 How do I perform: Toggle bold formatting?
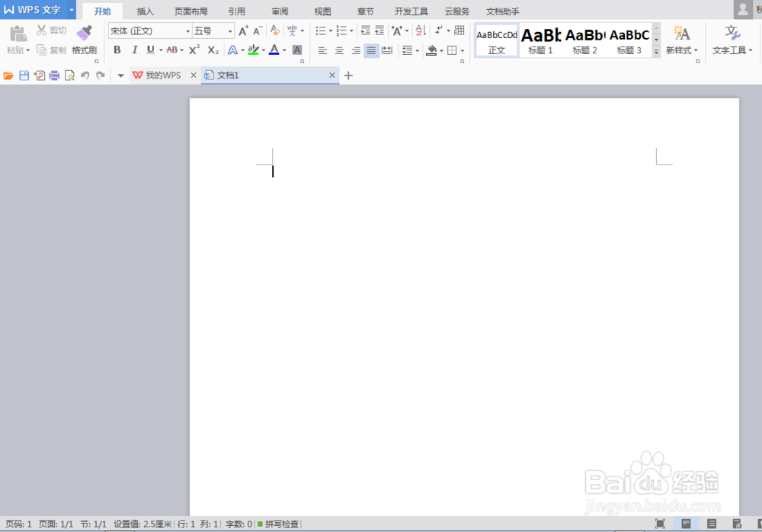[117, 50]
